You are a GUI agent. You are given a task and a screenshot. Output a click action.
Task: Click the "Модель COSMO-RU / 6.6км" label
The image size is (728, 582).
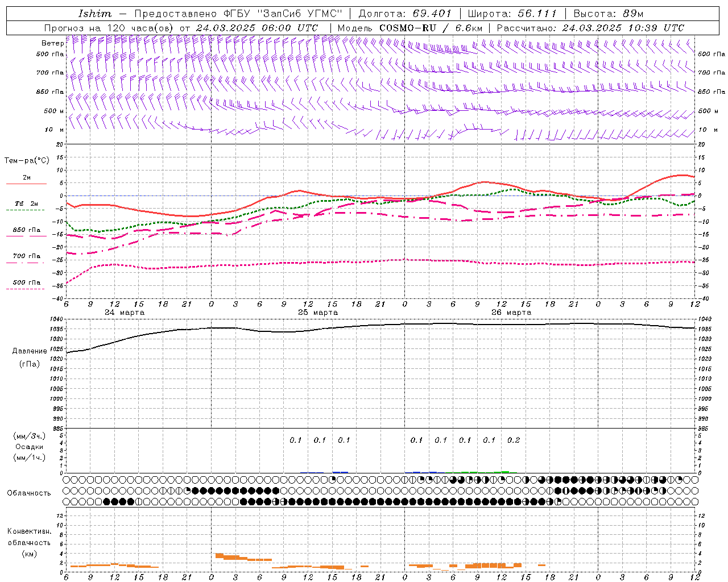[x=409, y=28]
